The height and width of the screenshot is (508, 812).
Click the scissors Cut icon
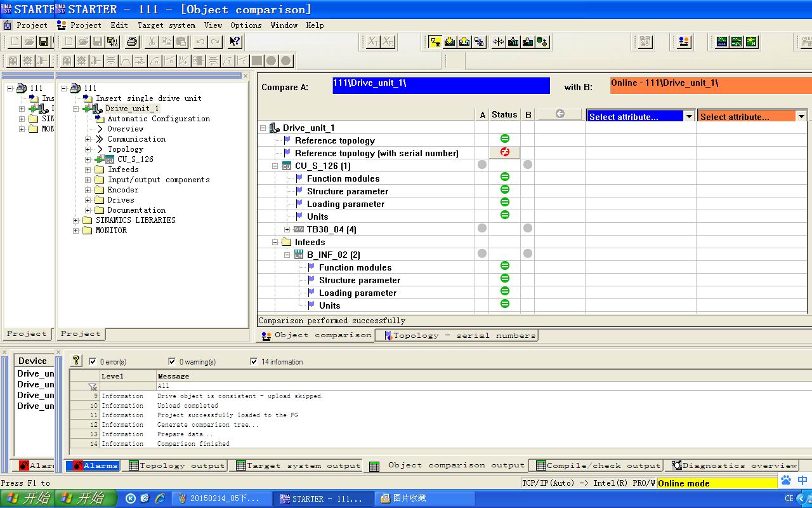click(x=152, y=42)
